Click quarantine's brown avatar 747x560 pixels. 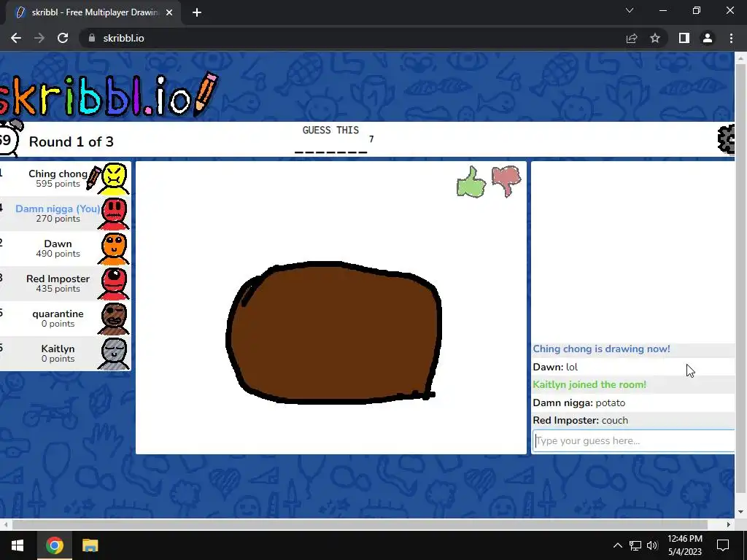point(114,319)
